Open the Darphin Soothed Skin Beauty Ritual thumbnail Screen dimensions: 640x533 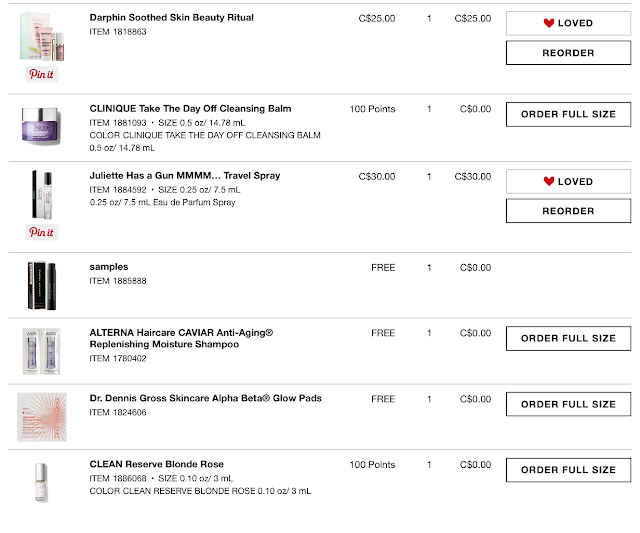(42, 36)
